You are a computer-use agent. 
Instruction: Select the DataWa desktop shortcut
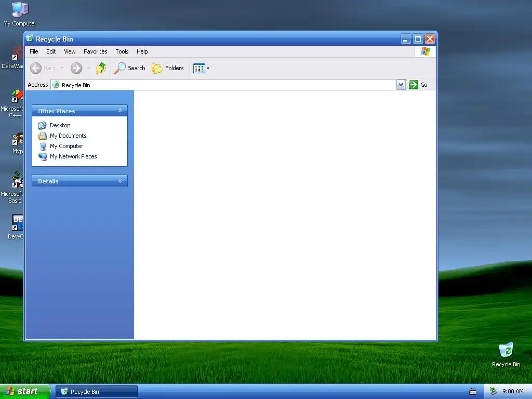(12, 58)
